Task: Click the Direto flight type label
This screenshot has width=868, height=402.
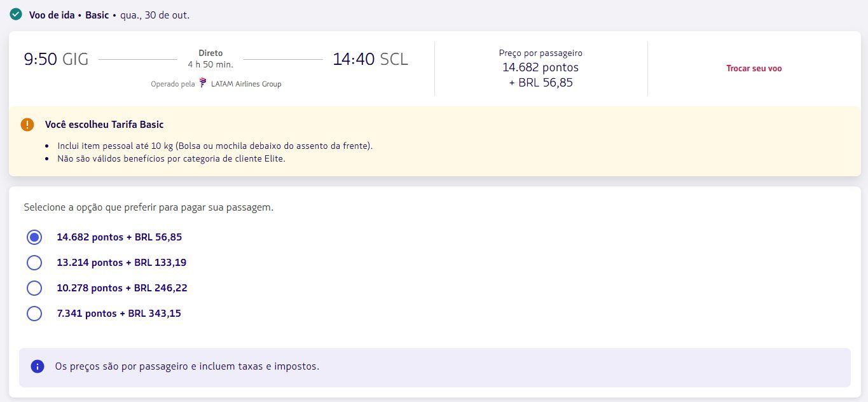Action: tap(210, 53)
